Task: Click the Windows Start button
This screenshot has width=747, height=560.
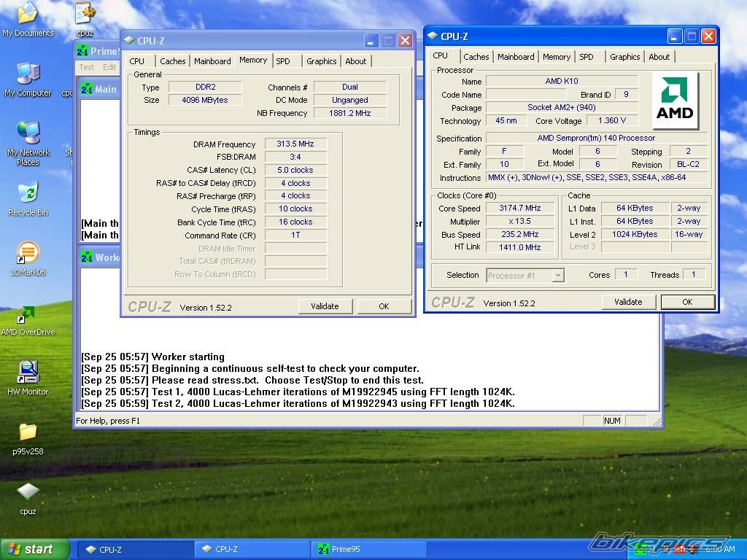Action: click(34, 549)
